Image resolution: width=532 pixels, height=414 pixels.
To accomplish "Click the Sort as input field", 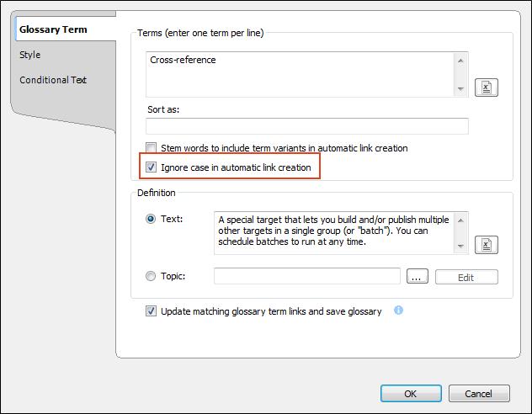I will point(307,126).
